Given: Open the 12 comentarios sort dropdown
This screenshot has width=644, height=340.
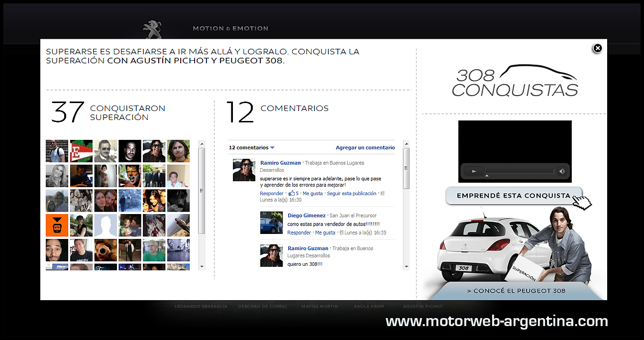Looking at the screenshot, I should 252,147.
